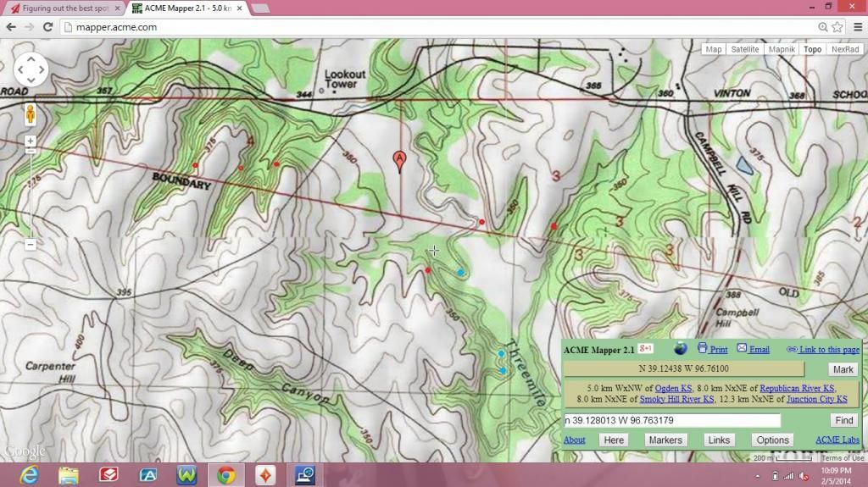This screenshot has height=487, width=868.
Task: Click the red taskbar app icon
Action: 108,475
